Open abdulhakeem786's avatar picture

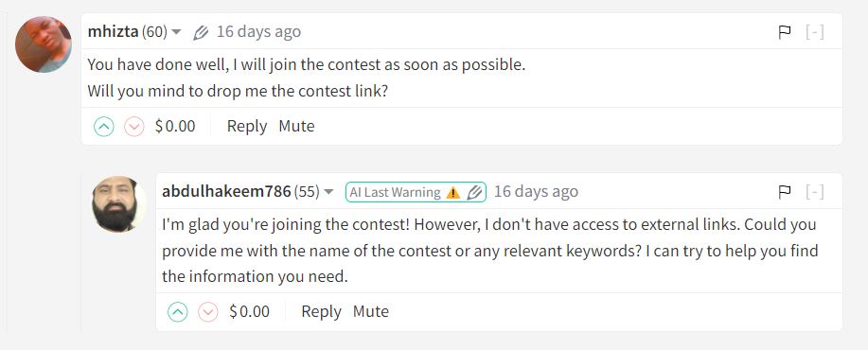coord(119,204)
